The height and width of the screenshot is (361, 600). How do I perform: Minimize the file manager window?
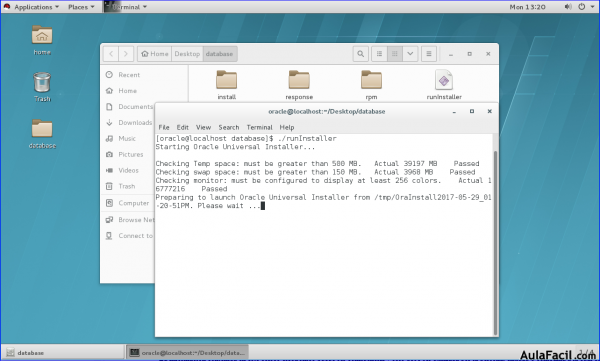click(x=451, y=54)
